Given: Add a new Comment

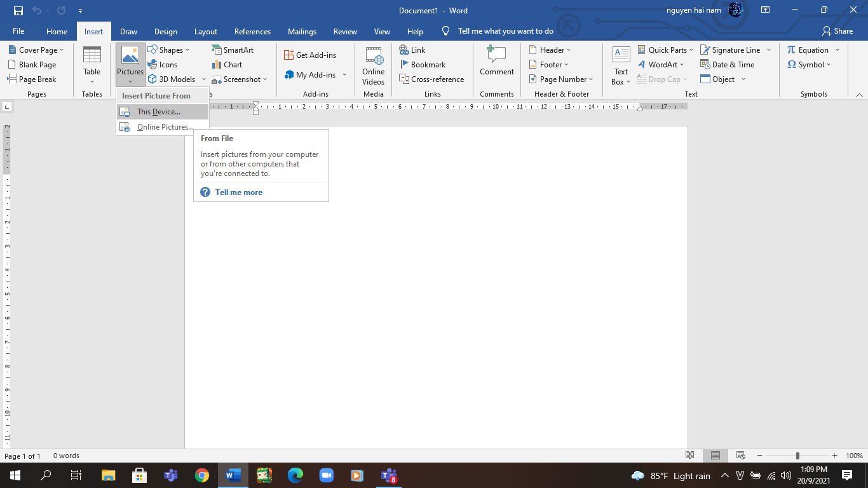Looking at the screenshot, I should click(497, 61).
